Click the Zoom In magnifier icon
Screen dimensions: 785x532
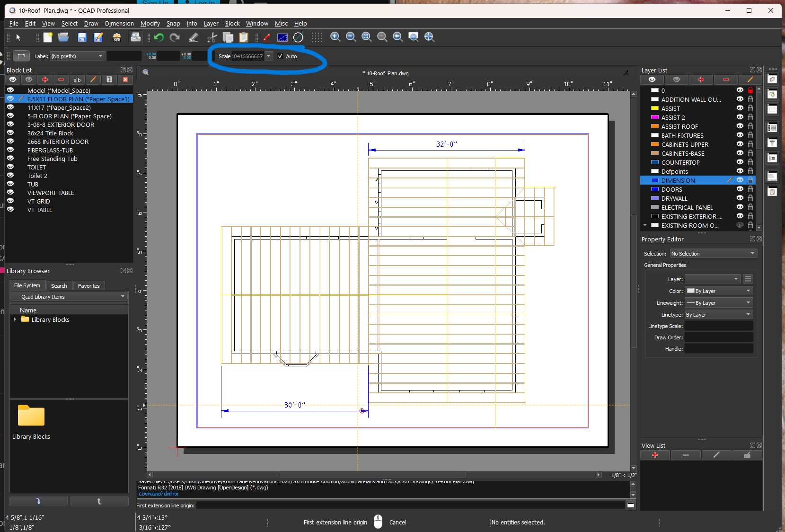[x=335, y=37]
